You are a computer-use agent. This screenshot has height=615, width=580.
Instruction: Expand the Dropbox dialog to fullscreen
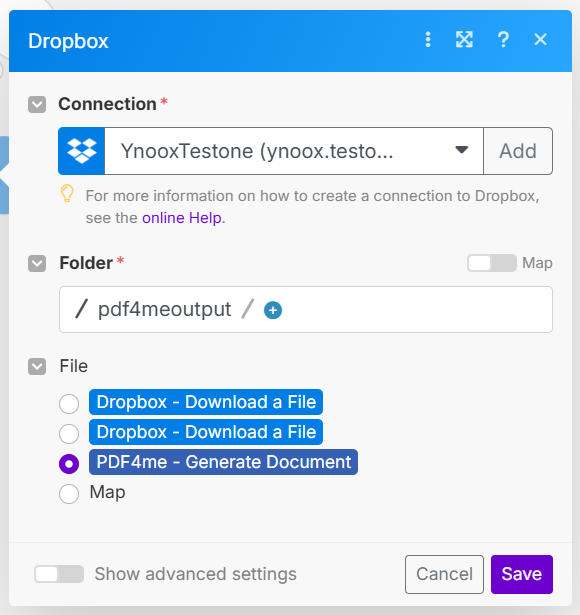464,40
